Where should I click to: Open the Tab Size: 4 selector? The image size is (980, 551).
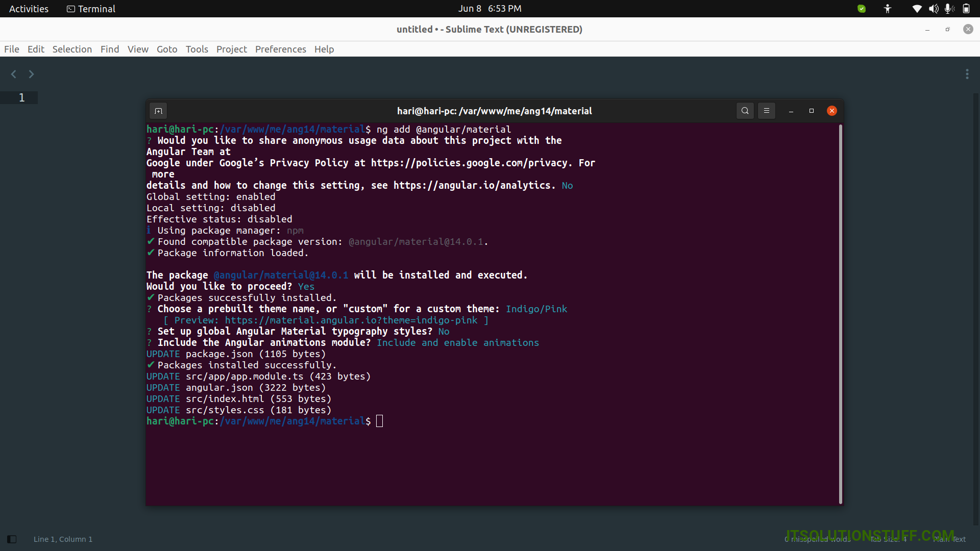888,539
